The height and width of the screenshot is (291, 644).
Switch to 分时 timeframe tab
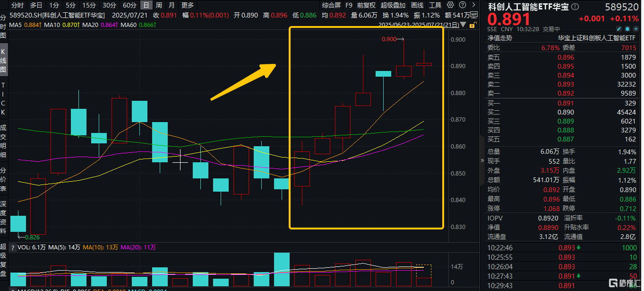17,5
